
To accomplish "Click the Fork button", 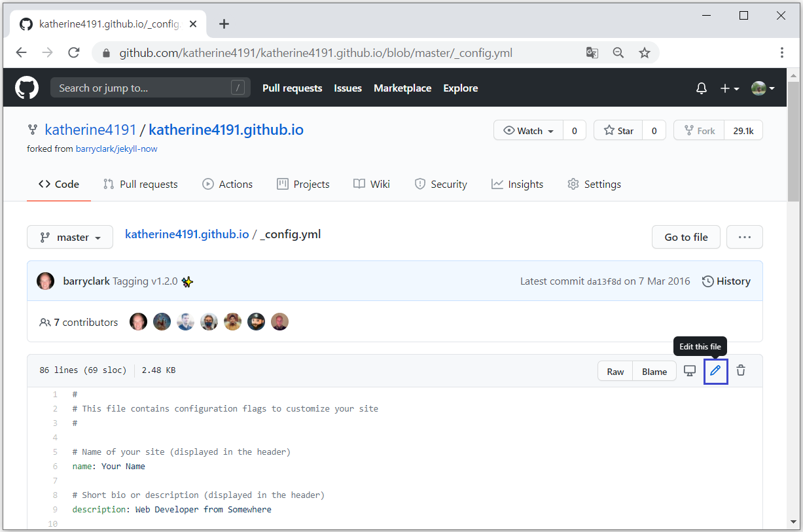I will tap(700, 131).
